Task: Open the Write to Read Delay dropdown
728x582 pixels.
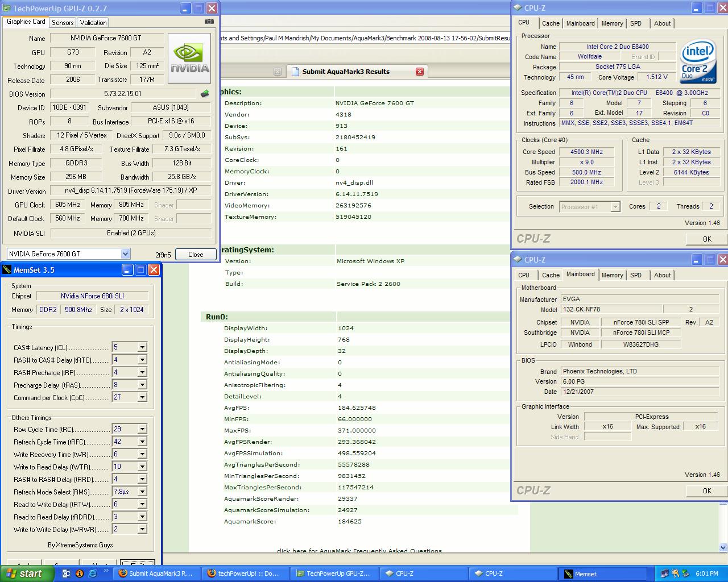Action: pos(142,467)
